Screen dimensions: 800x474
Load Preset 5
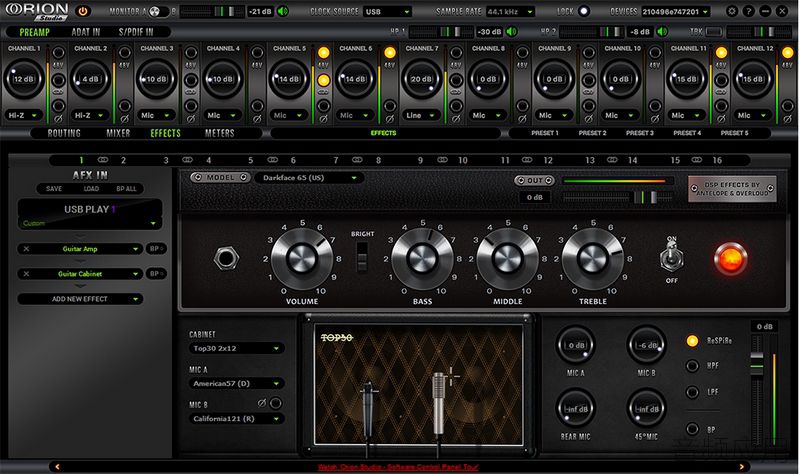734,133
